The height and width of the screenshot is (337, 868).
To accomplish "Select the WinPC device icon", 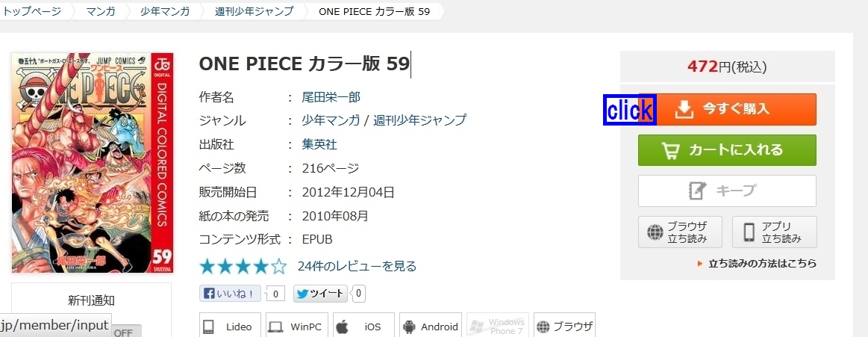I will (297, 326).
